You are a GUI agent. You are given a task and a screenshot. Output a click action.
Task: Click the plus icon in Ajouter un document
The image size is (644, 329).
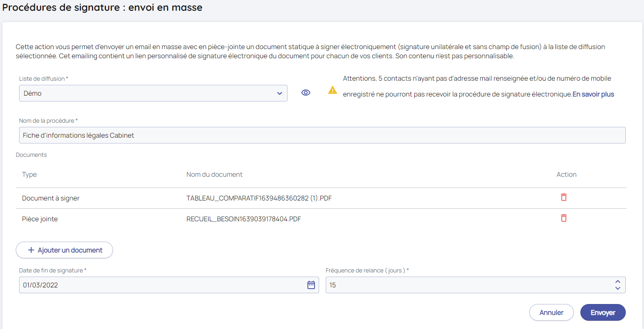click(x=31, y=250)
